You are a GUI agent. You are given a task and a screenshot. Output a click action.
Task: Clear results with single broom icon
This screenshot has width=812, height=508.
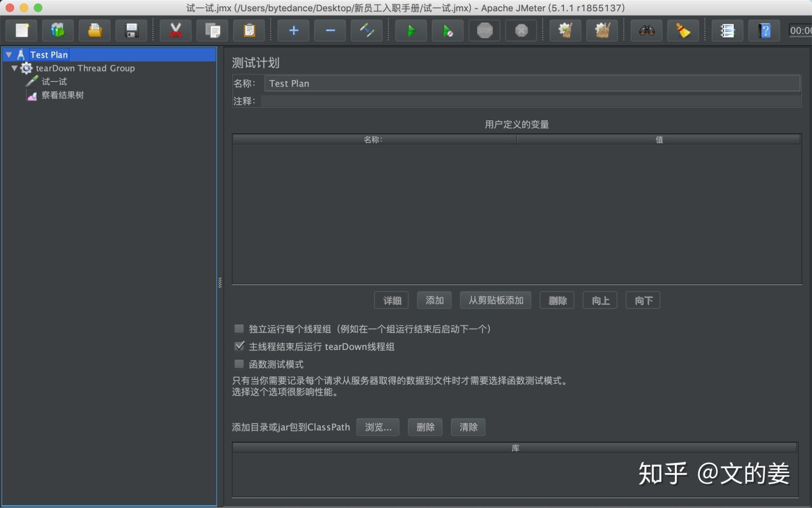pos(566,30)
